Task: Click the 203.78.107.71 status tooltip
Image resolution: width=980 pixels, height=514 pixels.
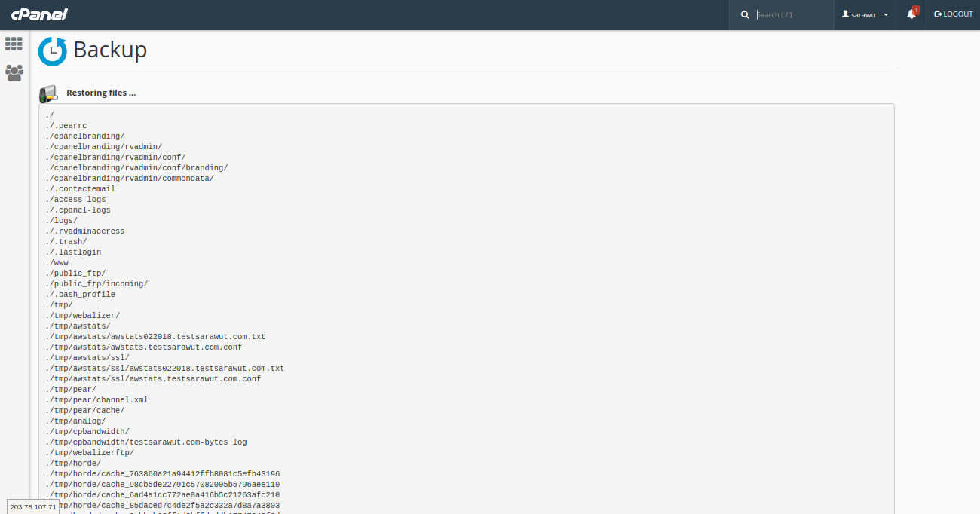Action: point(33,507)
